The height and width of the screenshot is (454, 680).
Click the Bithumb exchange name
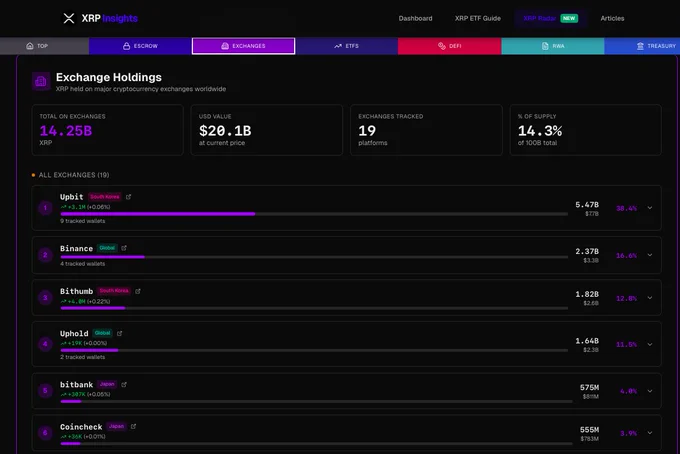76,291
